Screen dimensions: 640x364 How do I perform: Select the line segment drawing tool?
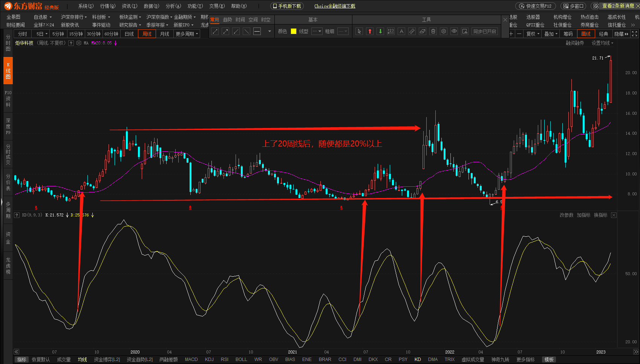click(x=215, y=31)
